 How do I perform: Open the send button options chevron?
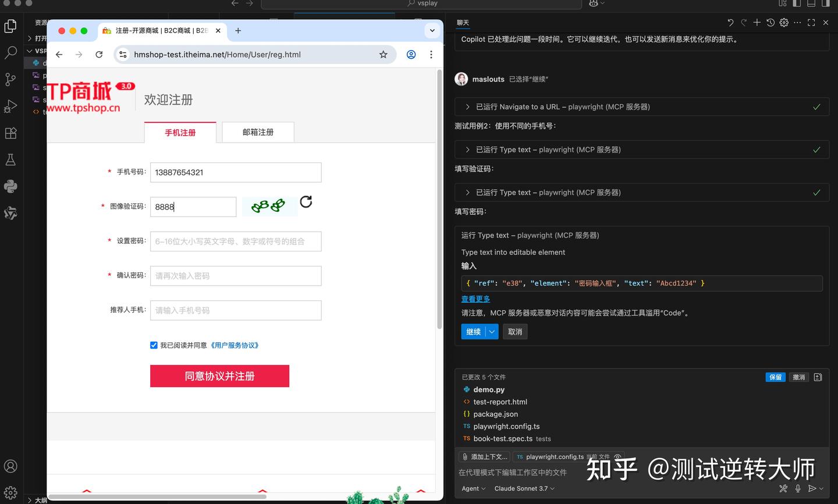coord(822,489)
